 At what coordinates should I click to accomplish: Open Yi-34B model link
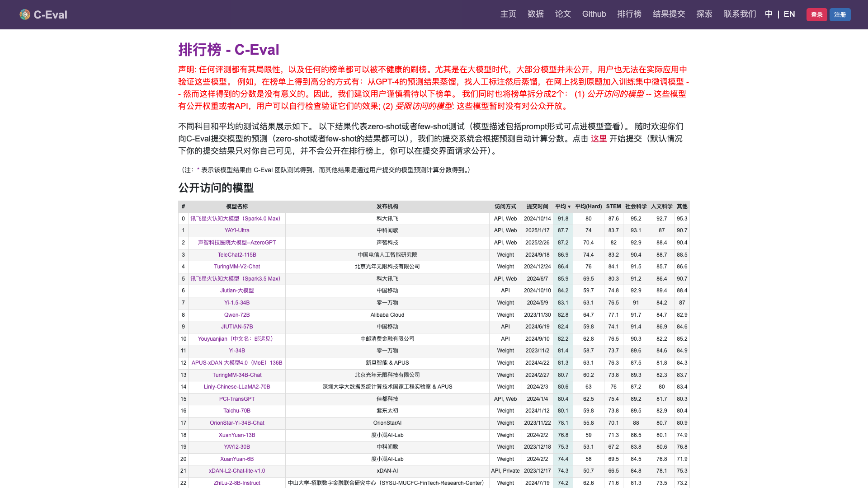pyautogui.click(x=237, y=351)
